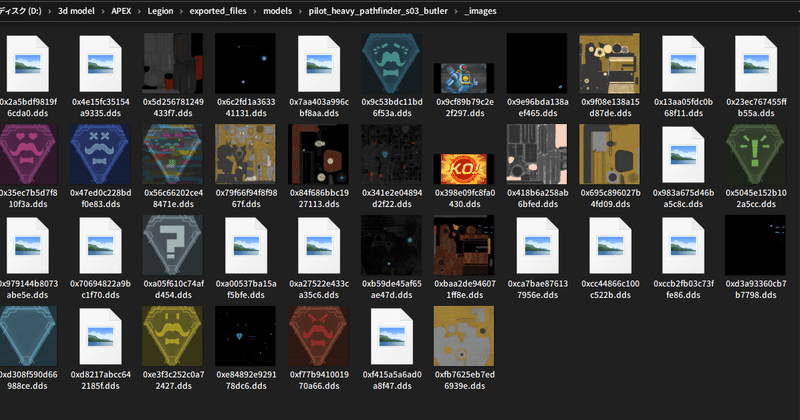Select glitched screen texture 0x56c66202ce48471e.dds
This screenshot has width=800, height=420.
point(173,154)
